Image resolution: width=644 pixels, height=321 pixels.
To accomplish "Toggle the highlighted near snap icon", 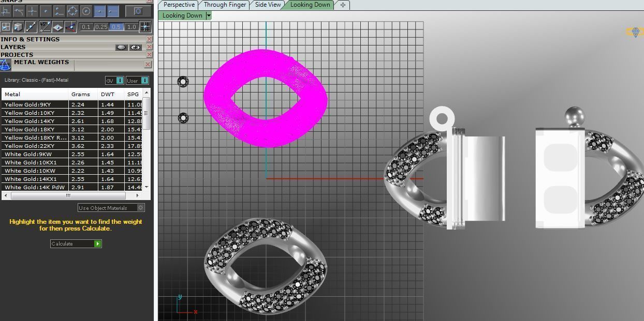I will [x=113, y=11].
